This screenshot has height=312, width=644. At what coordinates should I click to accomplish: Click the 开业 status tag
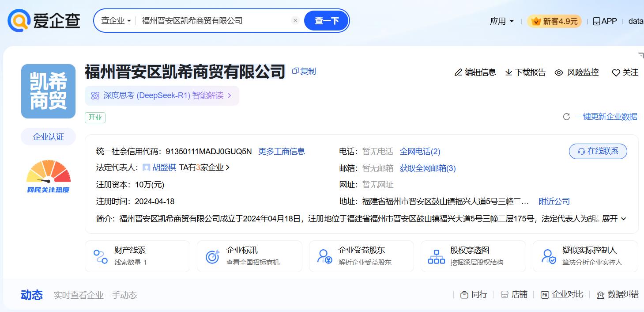95,118
